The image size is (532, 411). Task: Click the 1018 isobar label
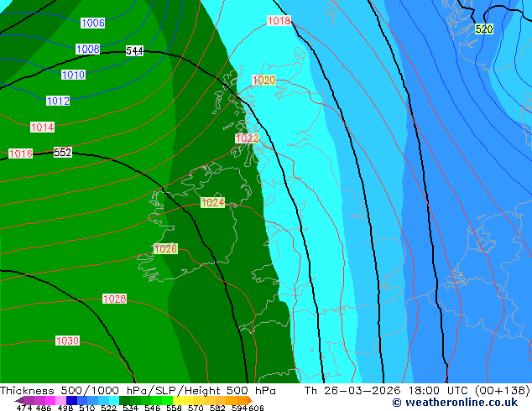coord(279,21)
